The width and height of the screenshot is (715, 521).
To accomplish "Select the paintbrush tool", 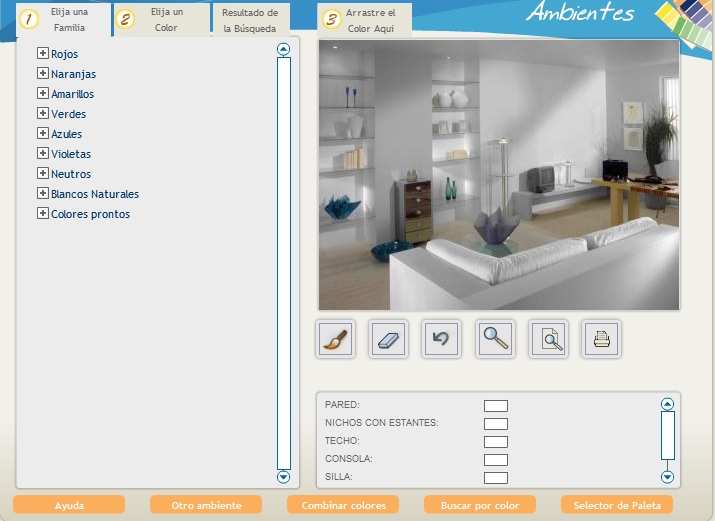I will tap(336, 339).
